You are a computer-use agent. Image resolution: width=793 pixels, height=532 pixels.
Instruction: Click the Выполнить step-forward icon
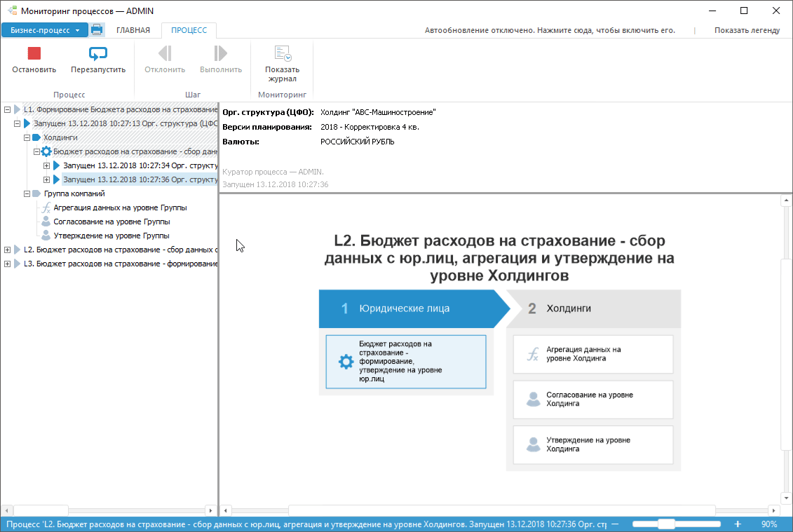(220, 53)
